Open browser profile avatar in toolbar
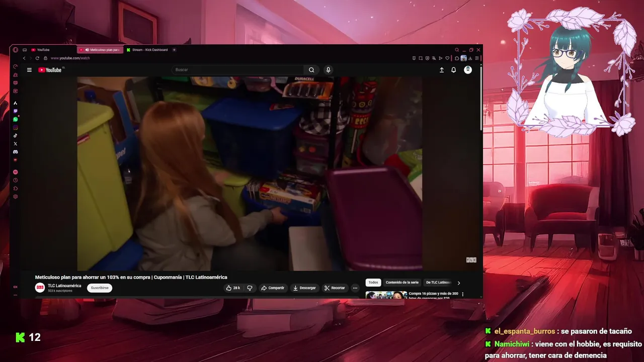Screen dimensions: 644x362 [x=463, y=58]
